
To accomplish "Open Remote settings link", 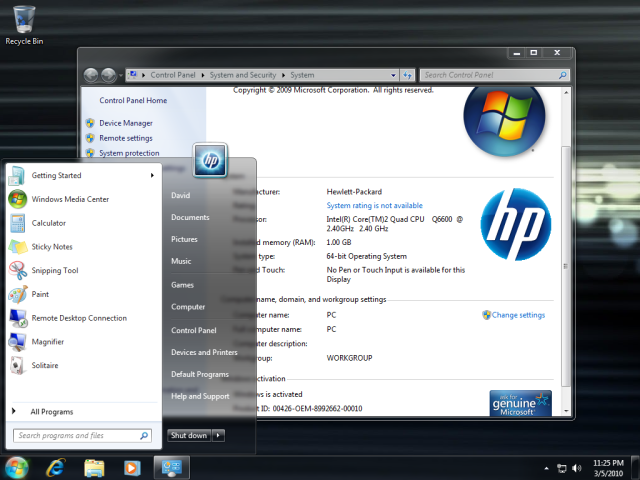I will pyautogui.click(x=126, y=138).
